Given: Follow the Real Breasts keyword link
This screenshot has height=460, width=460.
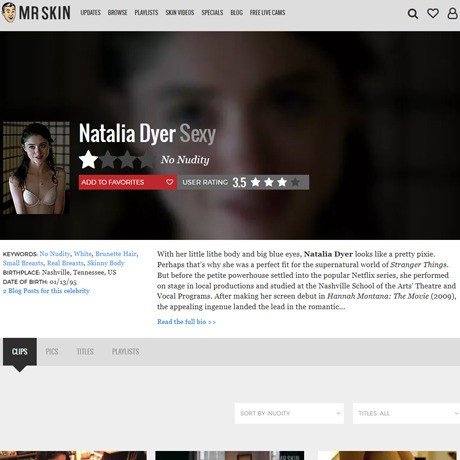Looking at the screenshot, I should 65,263.
